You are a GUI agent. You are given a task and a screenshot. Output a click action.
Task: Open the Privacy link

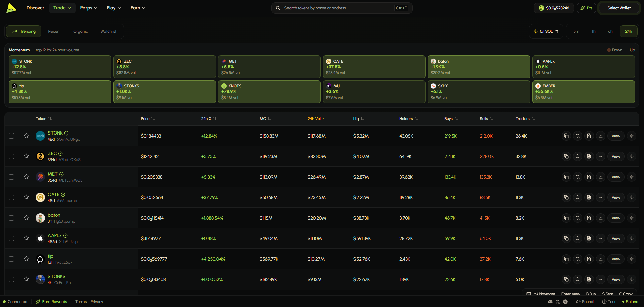[x=97, y=302]
